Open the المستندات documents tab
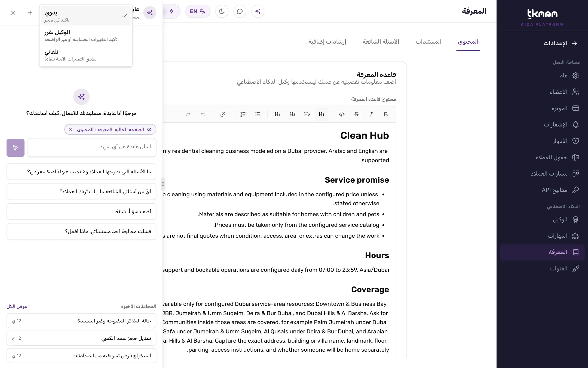The height and width of the screenshot is (368, 588). [428, 42]
